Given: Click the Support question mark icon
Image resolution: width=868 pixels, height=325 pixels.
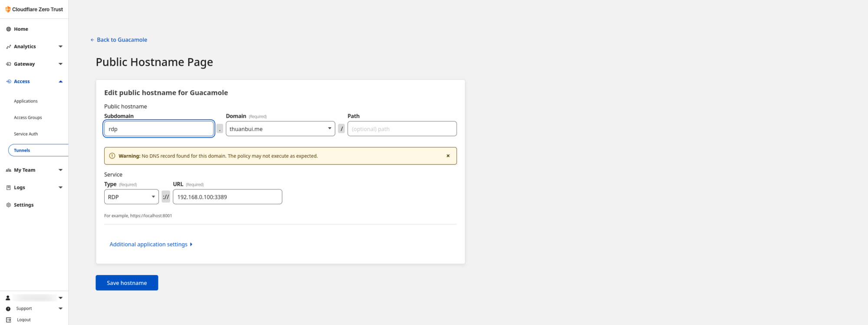Looking at the screenshot, I should tap(8, 308).
